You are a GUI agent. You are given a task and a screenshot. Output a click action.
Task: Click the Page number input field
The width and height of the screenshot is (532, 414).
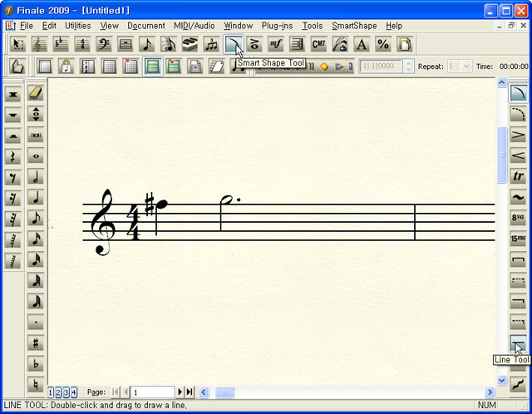click(x=151, y=392)
